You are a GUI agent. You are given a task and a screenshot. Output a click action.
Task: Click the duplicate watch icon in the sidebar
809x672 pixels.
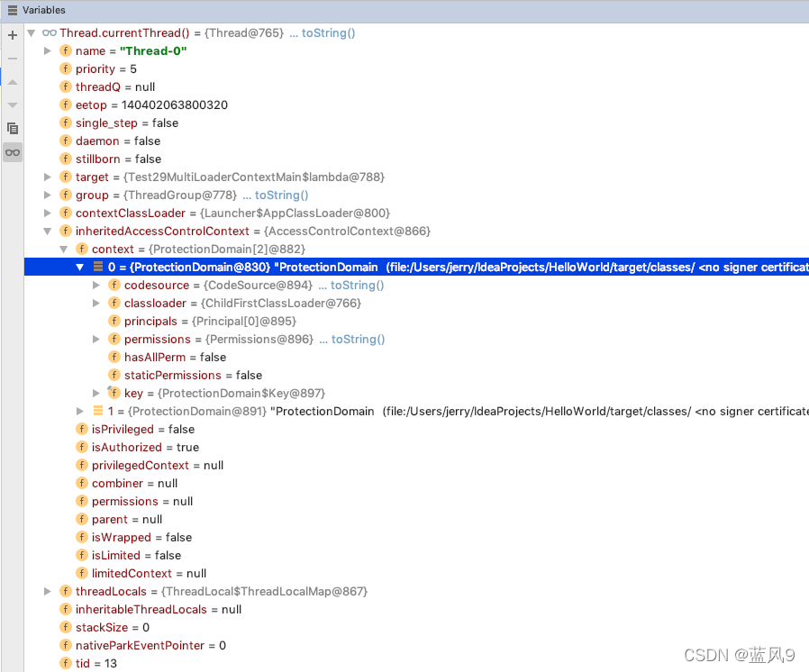click(12, 128)
